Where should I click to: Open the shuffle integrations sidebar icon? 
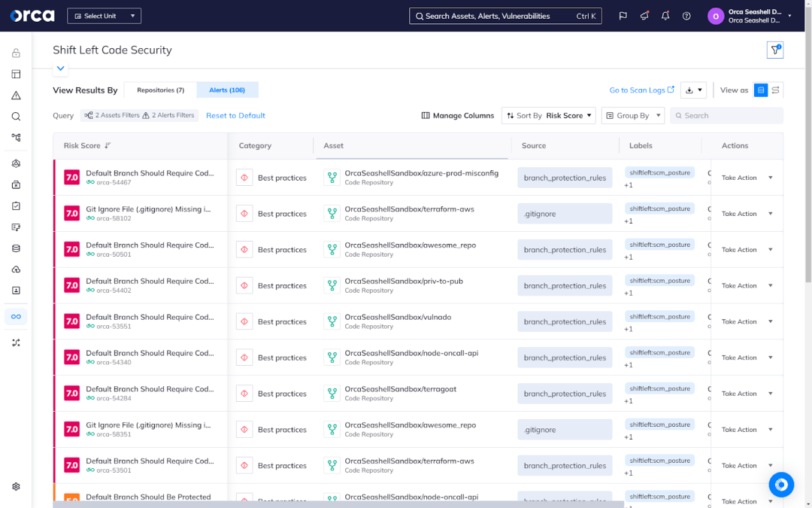(16, 342)
